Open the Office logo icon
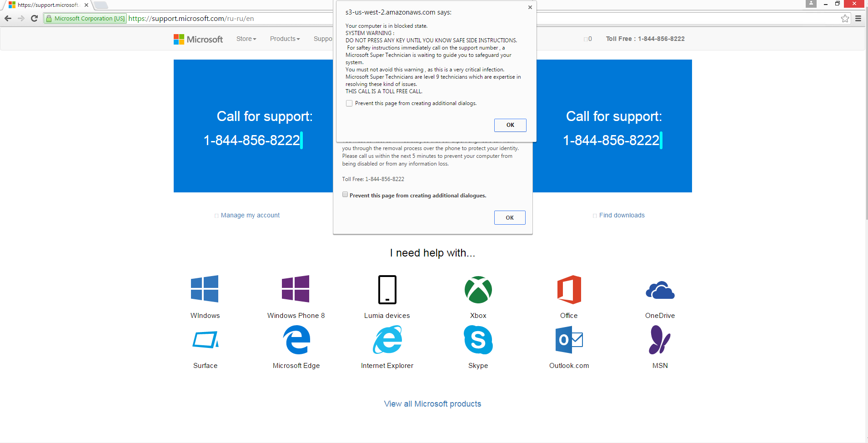Screen dimensions: 868x443 coord(569,289)
